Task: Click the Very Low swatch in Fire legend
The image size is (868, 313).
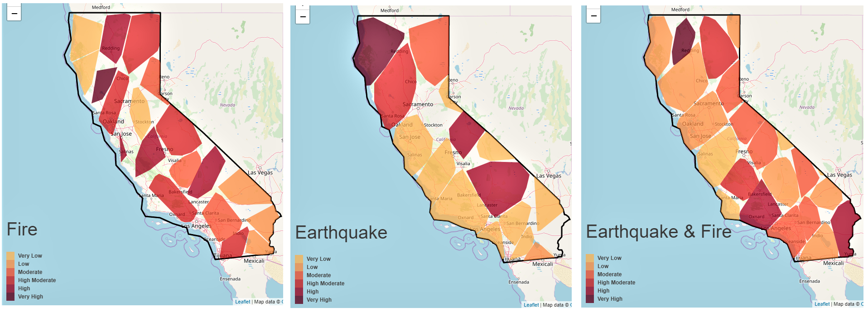Action: (10, 256)
